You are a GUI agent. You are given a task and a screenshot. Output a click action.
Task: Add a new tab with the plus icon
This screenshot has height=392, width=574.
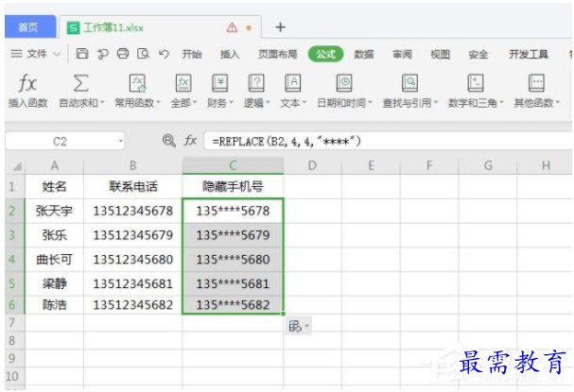(x=281, y=27)
